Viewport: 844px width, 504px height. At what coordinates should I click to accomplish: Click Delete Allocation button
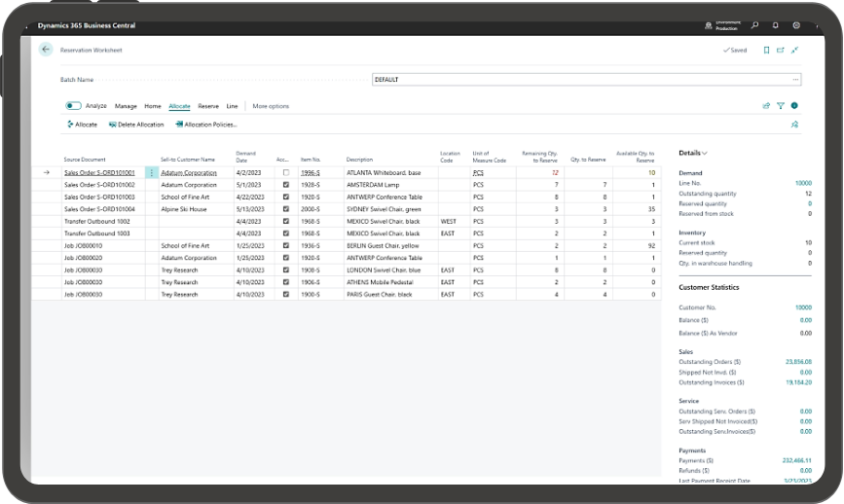(x=136, y=125)
